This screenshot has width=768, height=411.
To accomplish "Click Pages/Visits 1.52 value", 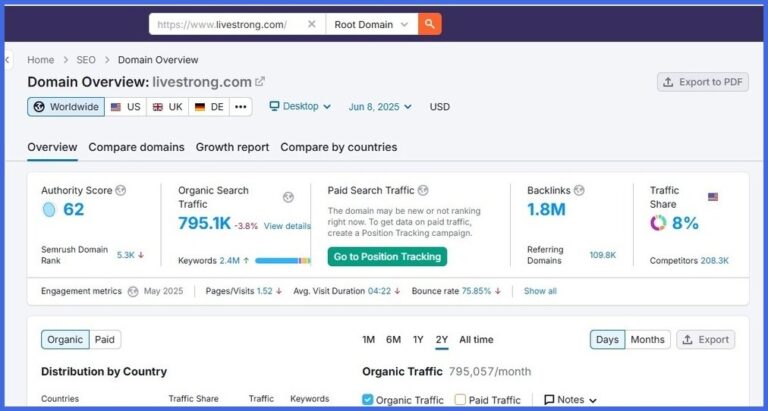I will click(x=264, y=291).
